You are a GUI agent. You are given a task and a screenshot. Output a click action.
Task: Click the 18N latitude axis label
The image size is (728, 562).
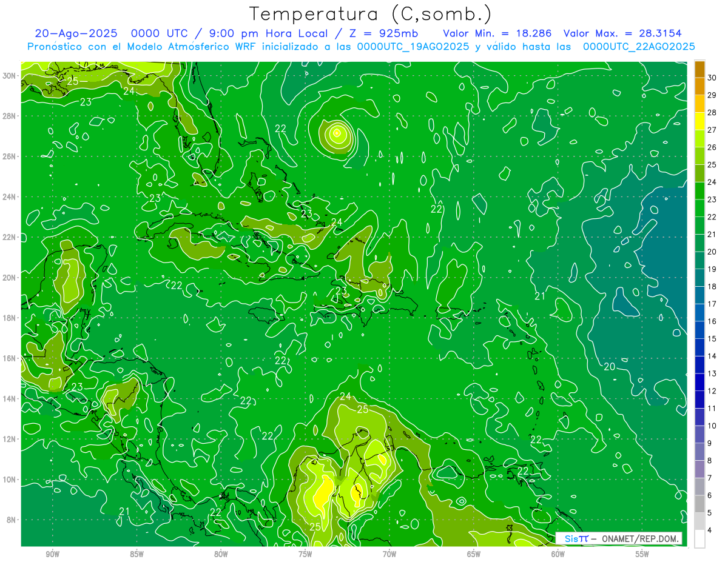pyautogui.click(x=10, y=318)
